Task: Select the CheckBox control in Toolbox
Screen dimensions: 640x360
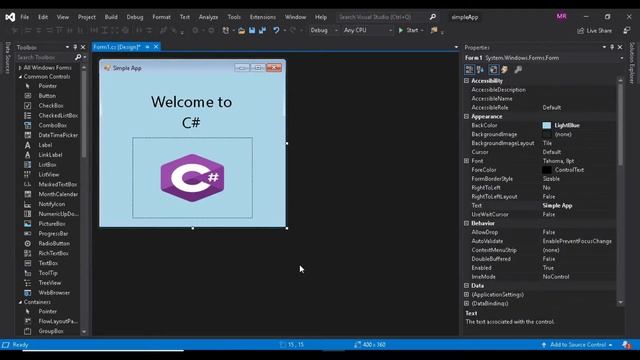Action: click(x=51, y=106)
